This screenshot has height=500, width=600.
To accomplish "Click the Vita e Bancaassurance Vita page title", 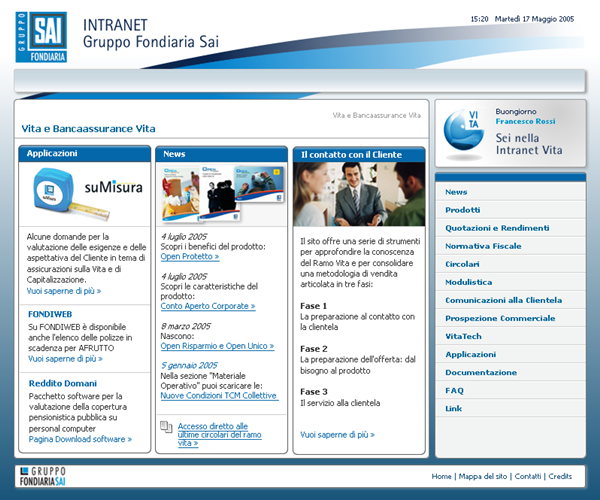I will [88, 129].
